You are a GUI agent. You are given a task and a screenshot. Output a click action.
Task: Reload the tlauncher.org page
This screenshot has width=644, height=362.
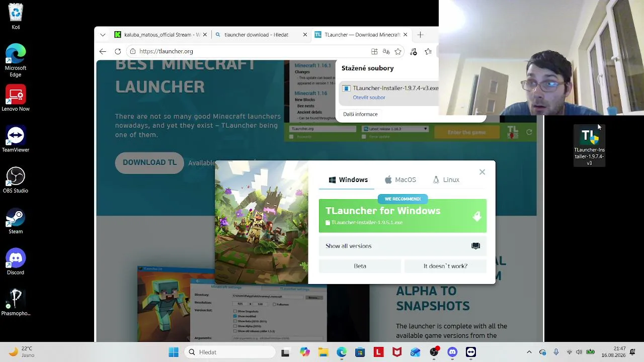(118, 51)
